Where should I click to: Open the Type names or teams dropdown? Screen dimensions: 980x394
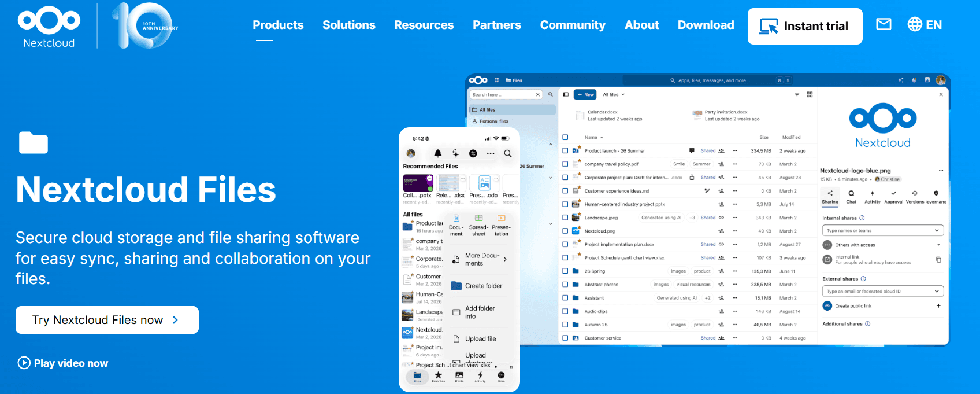click(883, 230)
